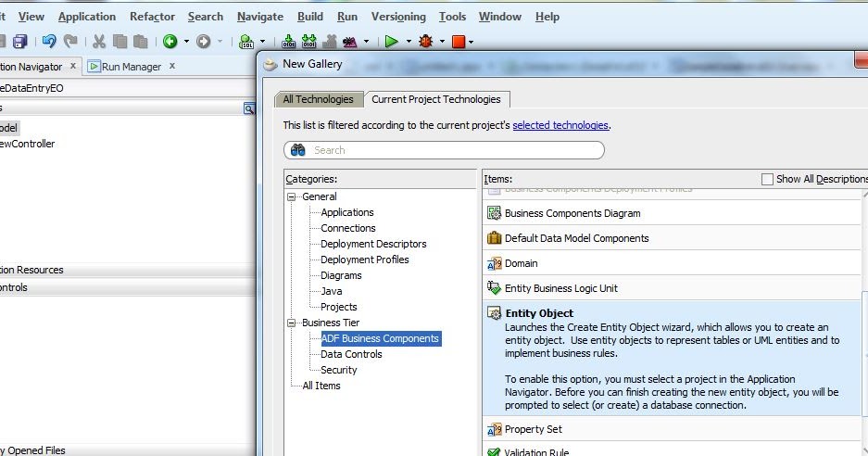This screenshot has height=456, width=868.
Task: Select the Deployment Descriptors category
Action: (x=373, y=244)
